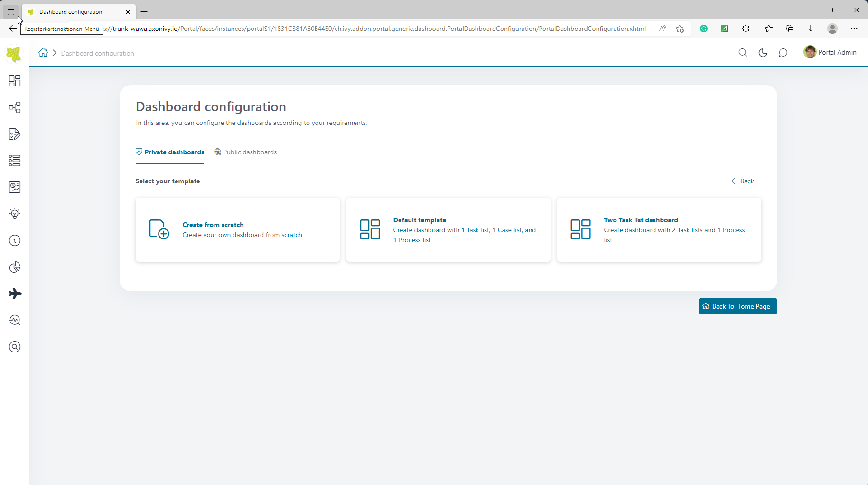Open the Statistics pie chart sidebar icon

pos(14,267)
